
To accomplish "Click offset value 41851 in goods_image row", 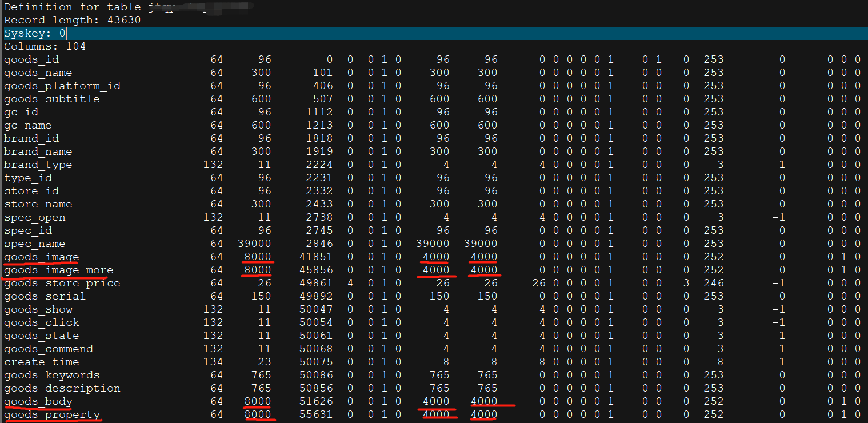I will pyautogui.click(x=316, y=257).
